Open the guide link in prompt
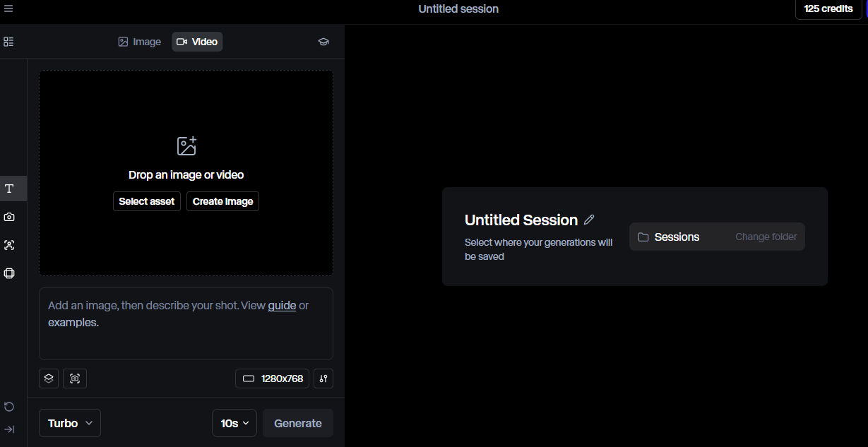This screenshot has width=868, height=447. [282, 306]
